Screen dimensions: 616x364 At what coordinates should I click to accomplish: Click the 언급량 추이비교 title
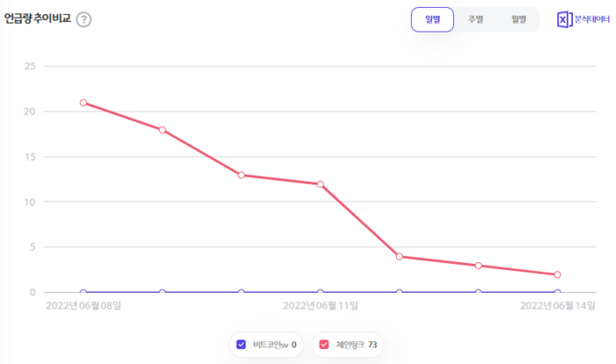click(37, 19)
